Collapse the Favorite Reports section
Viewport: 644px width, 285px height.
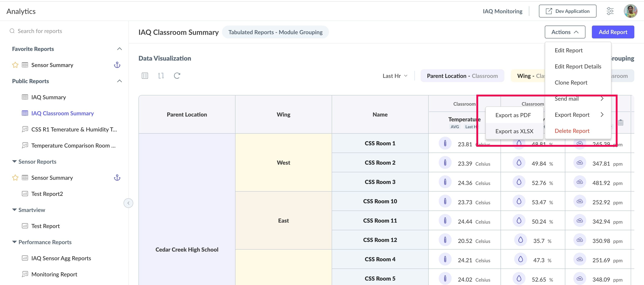(x=120, y=49)
